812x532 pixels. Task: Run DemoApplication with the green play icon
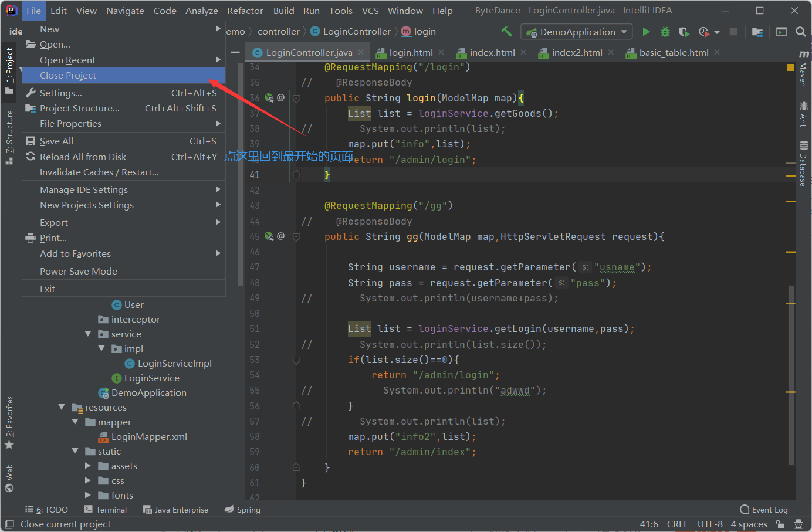click(x=646, y=32)
